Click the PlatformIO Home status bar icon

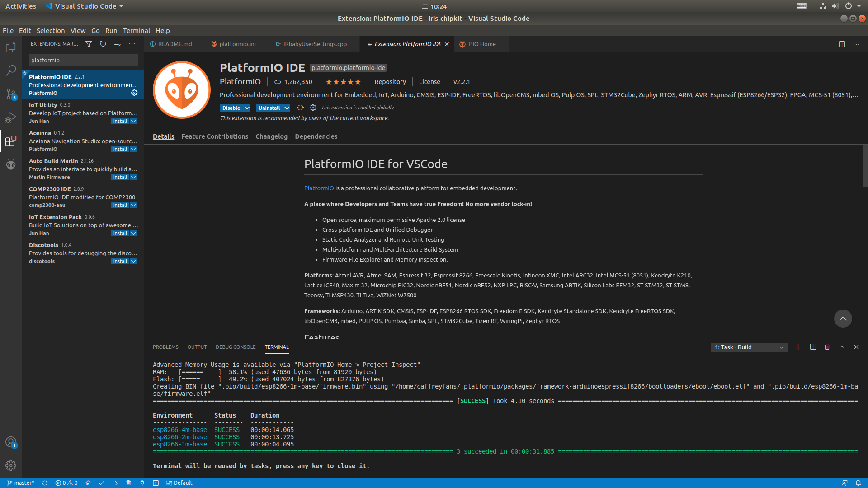(88, 483)
